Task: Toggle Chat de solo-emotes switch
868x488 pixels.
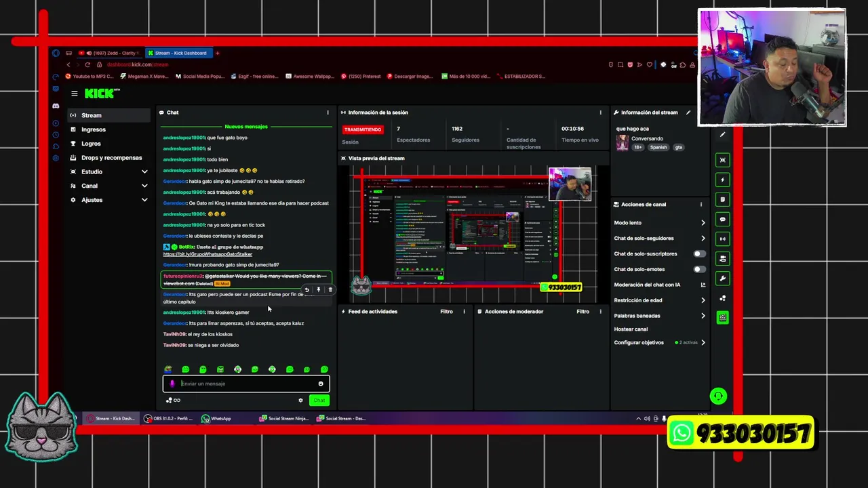Action: 699,269
